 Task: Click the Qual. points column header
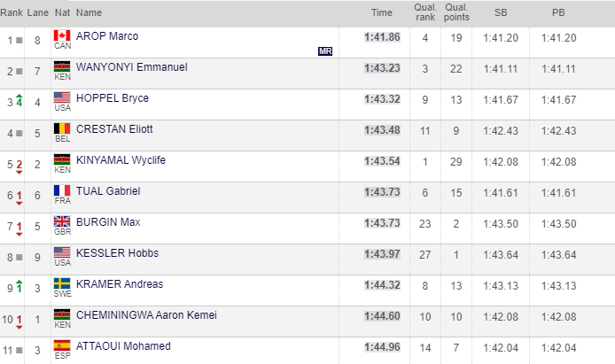(456, 12)
